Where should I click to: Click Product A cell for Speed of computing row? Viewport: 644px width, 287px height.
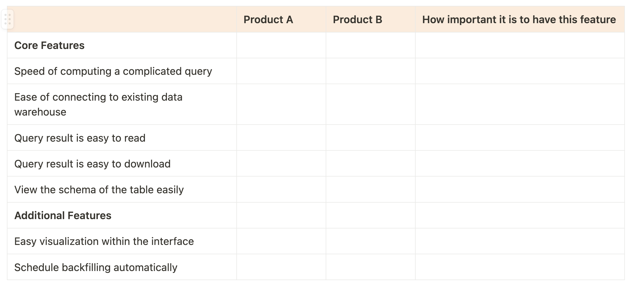point(281,71)
